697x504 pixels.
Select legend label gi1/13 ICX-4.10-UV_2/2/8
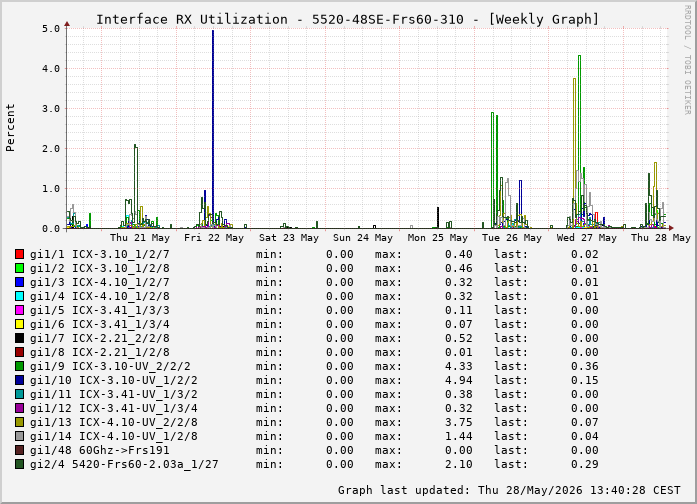[x=114, y=422]
